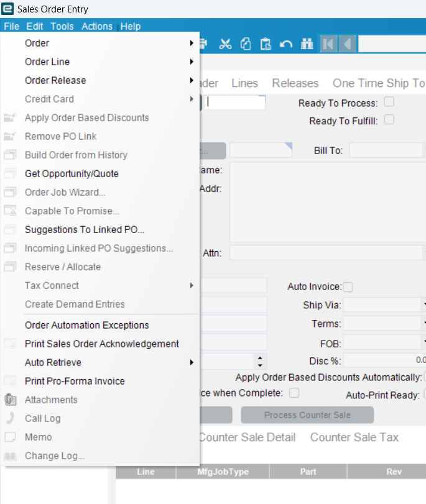Image resolution: width=426 pixels, height=504 pixels.
Task: Click the Undo arrow toolbar icon
Action: (286, 44)
